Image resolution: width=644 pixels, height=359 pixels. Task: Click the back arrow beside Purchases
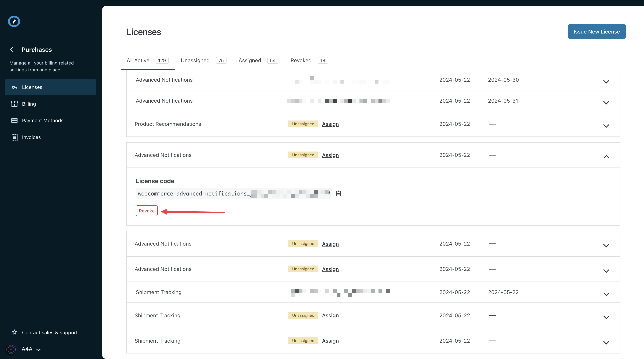pyautogui.click(x=11, y=49)
